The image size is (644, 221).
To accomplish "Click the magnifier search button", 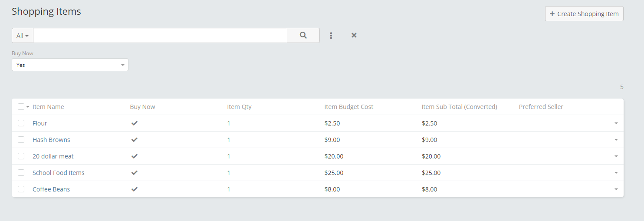I will pos(303,36).
